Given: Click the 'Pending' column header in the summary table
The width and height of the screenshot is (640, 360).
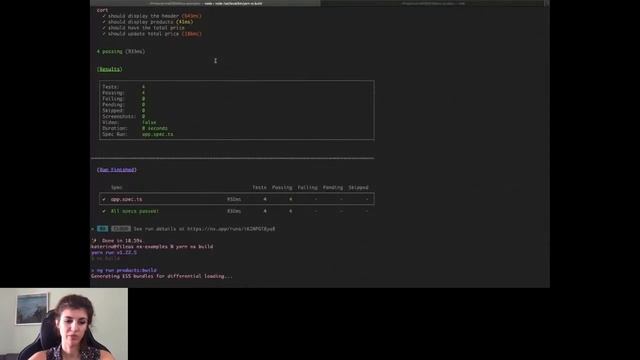Looking at the screenshot, I should pos(333,188).
